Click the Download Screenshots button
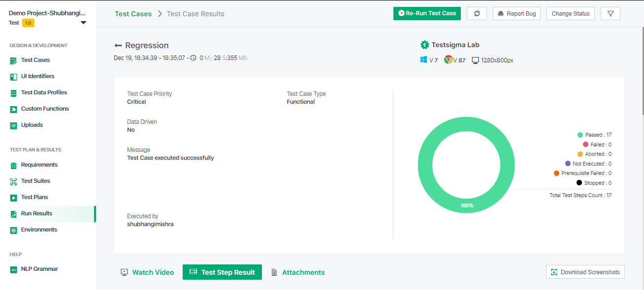644x290 pixels. (585, 272)
